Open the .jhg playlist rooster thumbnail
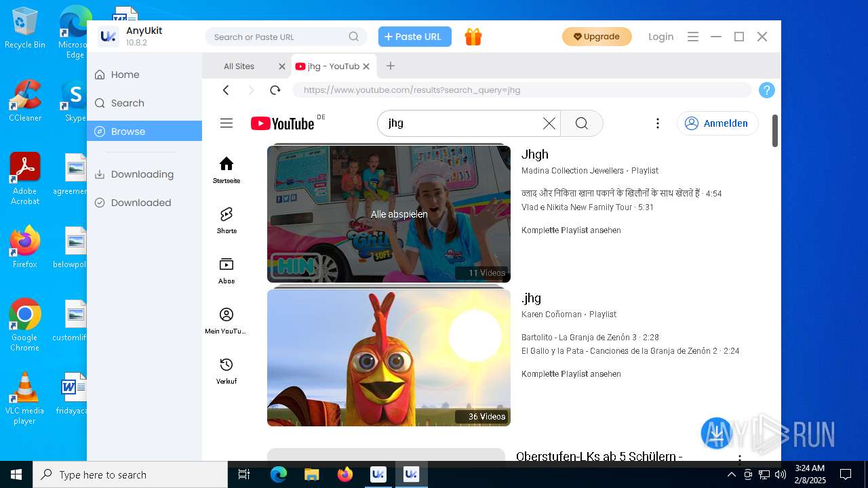The width and height of the screenshot is (868, 488). 389,358
